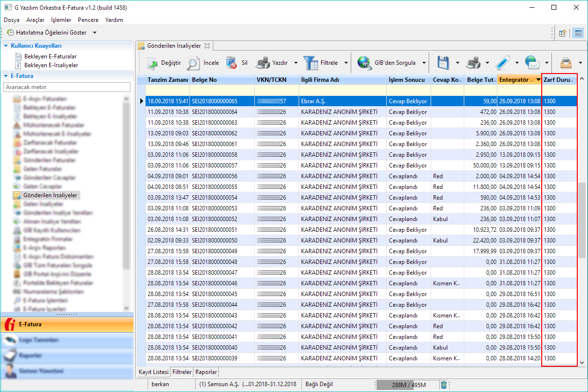Click the Sil trash icon
Image resolution: width=588 pixels, height=392 pixels.
click(x=231, y=63)
